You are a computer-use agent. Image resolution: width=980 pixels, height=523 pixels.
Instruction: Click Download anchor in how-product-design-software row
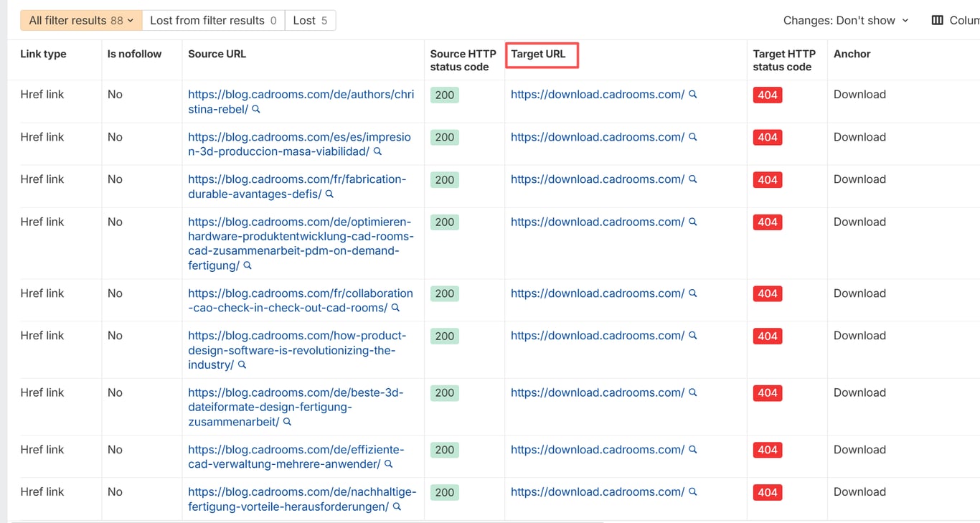859,336
